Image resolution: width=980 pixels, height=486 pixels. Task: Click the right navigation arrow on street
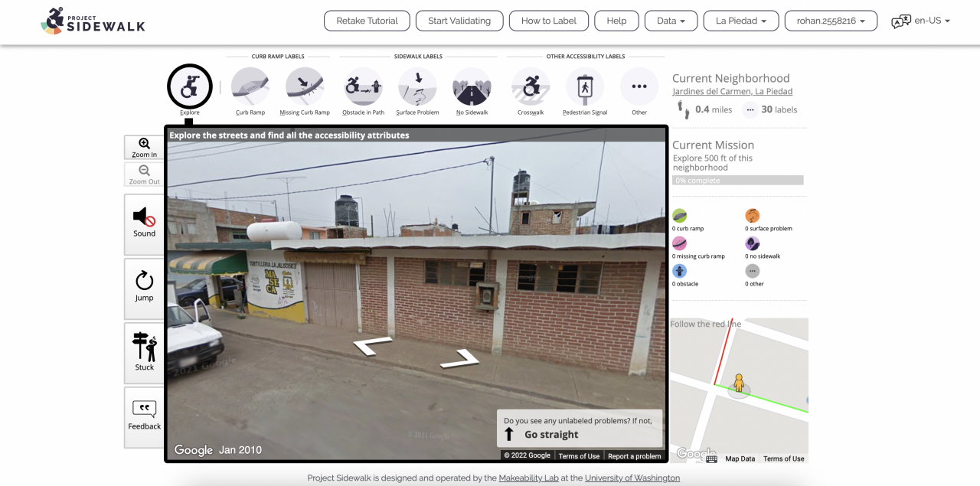point(460,358)
